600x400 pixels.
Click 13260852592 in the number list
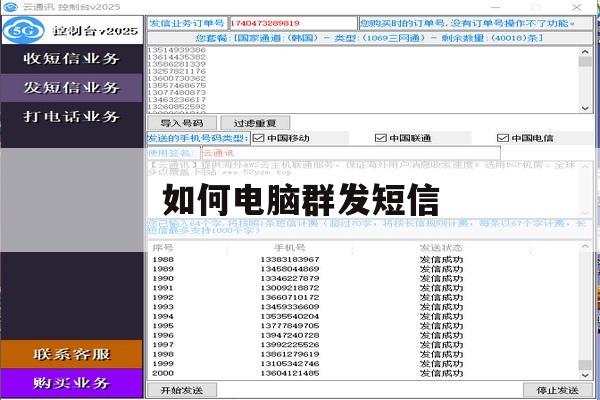[177, 106]
